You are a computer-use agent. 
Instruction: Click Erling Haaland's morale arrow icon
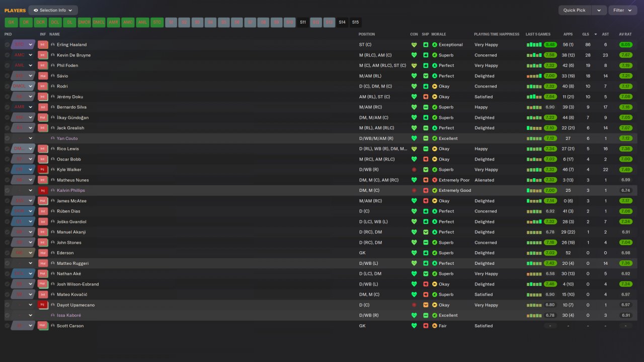pos(435,45)
